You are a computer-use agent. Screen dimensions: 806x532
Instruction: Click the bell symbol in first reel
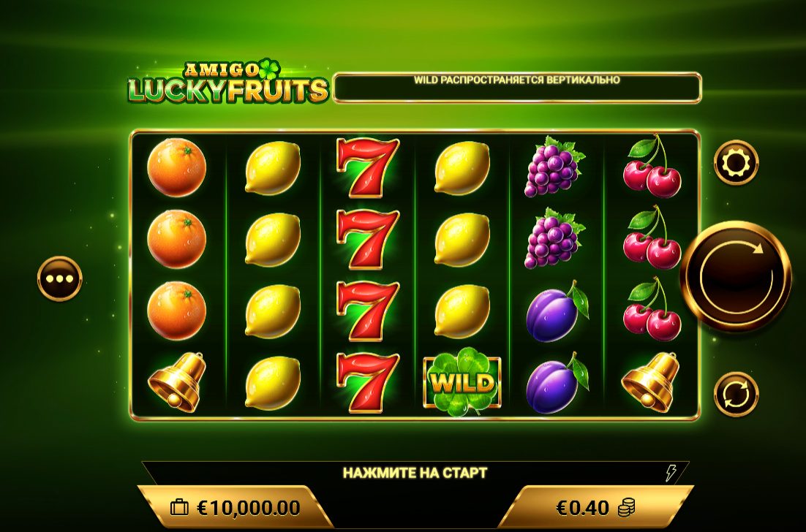(176, 382)
